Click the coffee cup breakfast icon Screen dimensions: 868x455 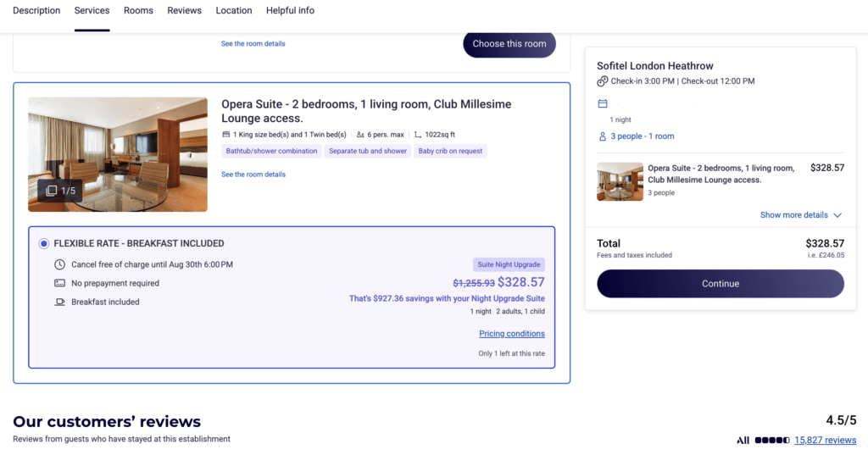tap(59, 302)
